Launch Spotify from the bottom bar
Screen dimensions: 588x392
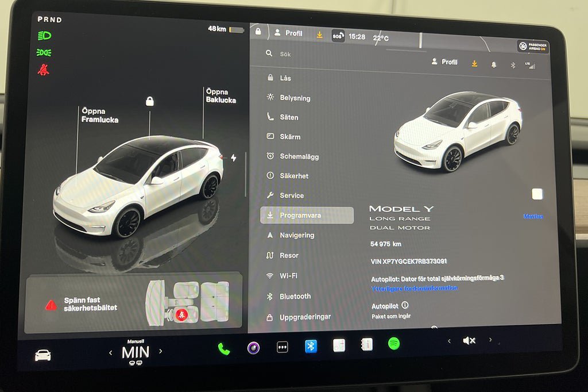pyautogui.click(x=393, y=344)
